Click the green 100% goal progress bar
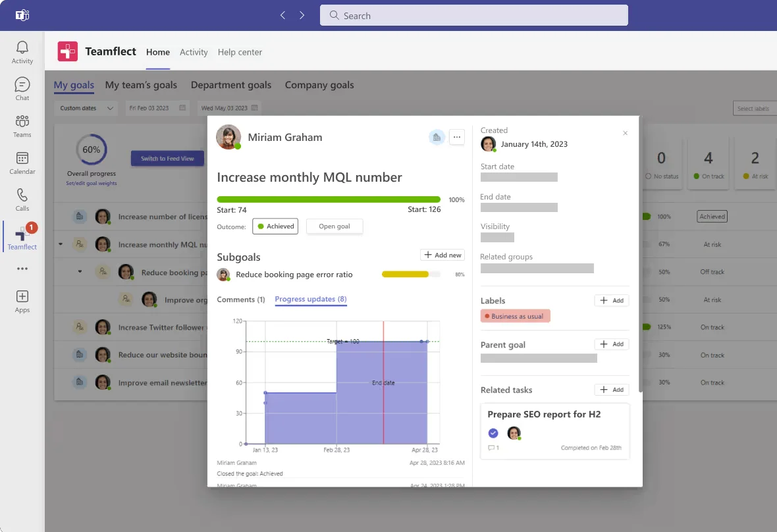Viewport: 777px width, 532px height. click(x=329, y=199)
